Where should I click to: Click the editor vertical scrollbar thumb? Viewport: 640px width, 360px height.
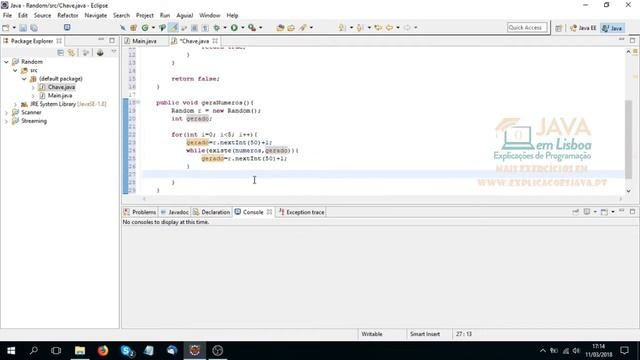click(x=628, y=139)
